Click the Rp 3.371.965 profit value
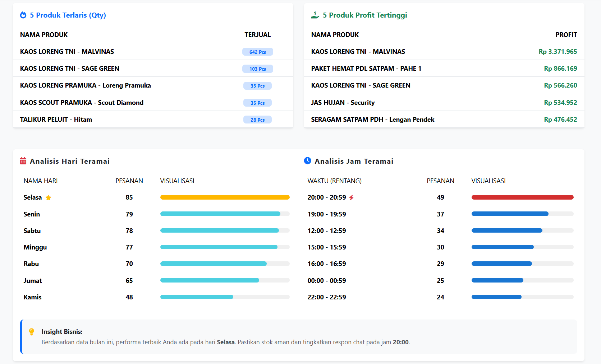The width and height of the screenshot is (601, 364). (558, 52)
